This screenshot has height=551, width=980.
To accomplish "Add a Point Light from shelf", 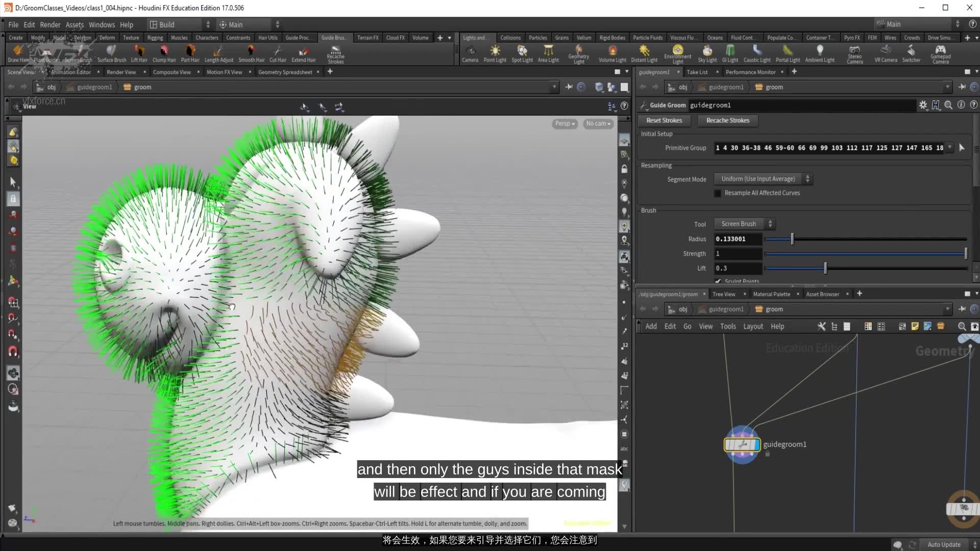I will 495,54.
